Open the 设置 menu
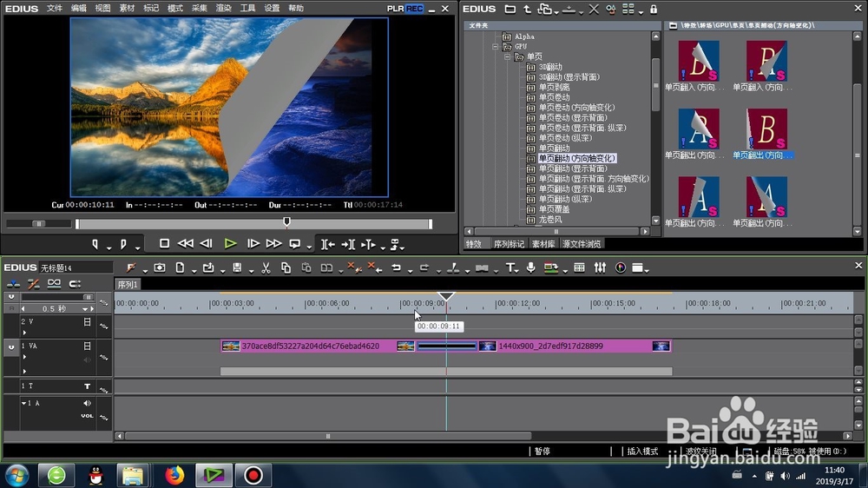This screenshot has height=488, width=868. click(272, 9)
